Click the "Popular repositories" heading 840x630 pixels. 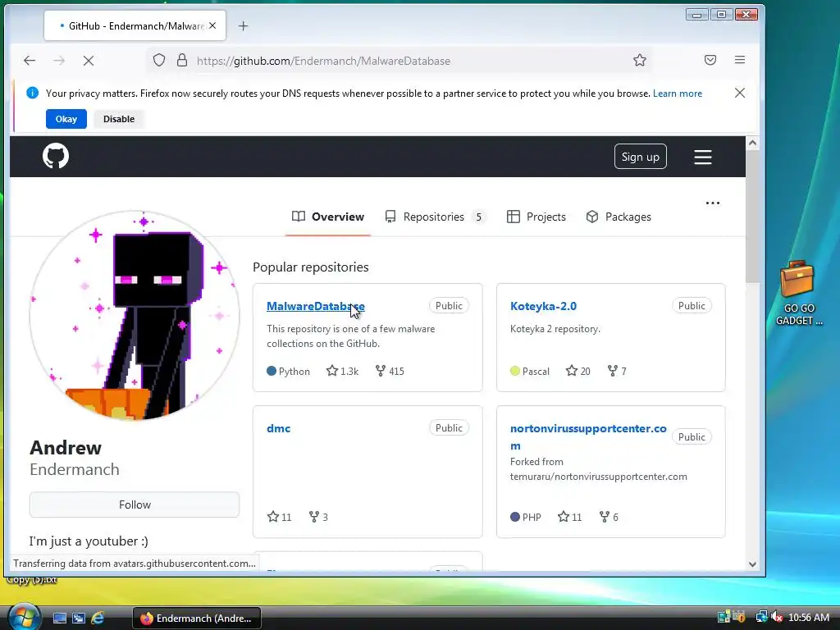click(311, 267)
